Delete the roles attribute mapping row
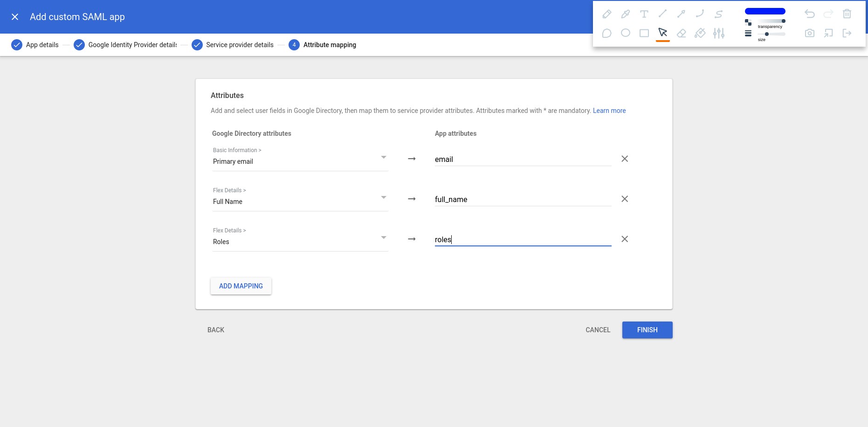The image size is (868, 427). point(625,239)
